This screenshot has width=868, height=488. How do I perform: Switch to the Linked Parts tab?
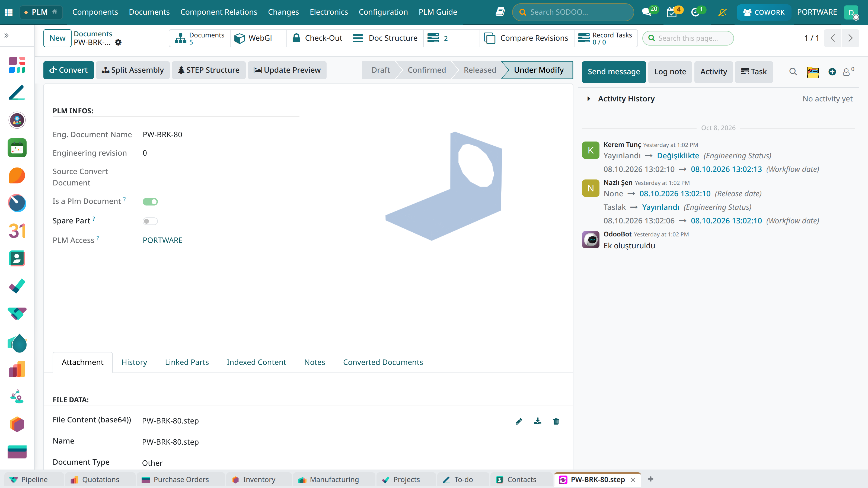tap(187, 362)
